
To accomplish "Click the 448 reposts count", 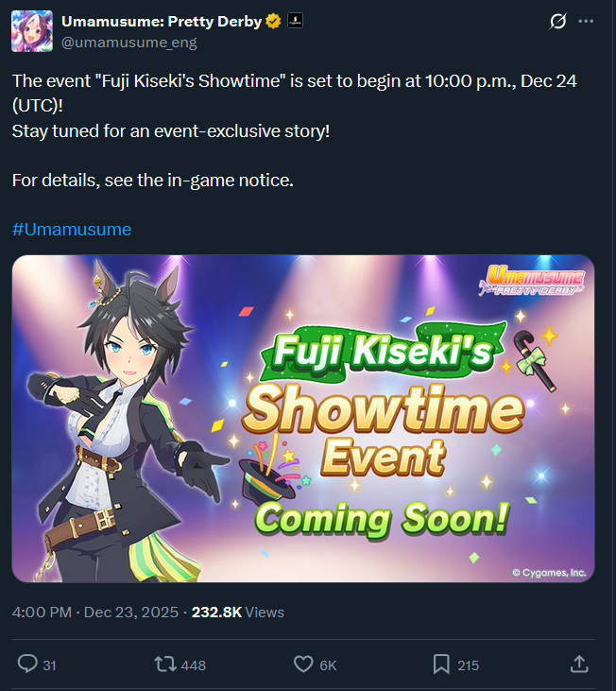I will (194, 665).
